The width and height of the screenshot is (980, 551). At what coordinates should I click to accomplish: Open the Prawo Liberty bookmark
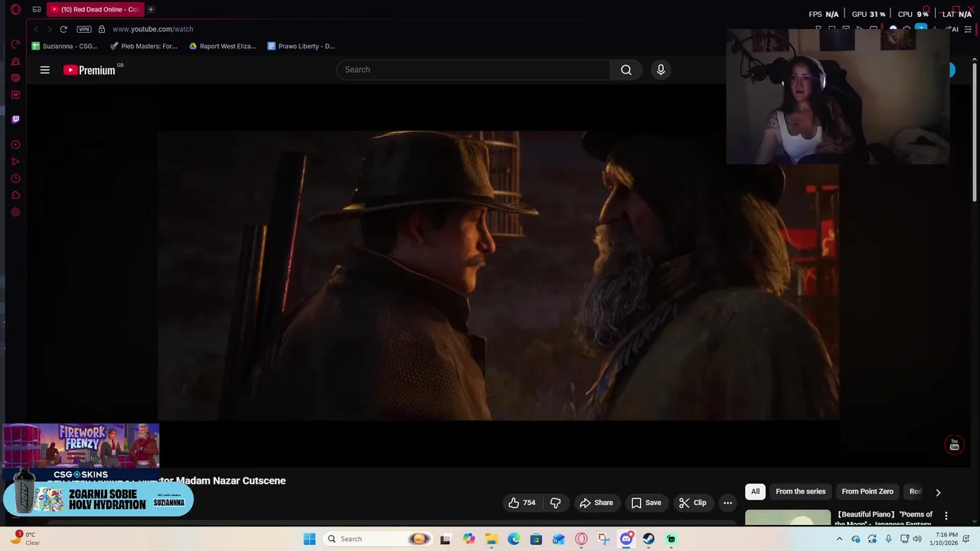[x=301, y=46]
